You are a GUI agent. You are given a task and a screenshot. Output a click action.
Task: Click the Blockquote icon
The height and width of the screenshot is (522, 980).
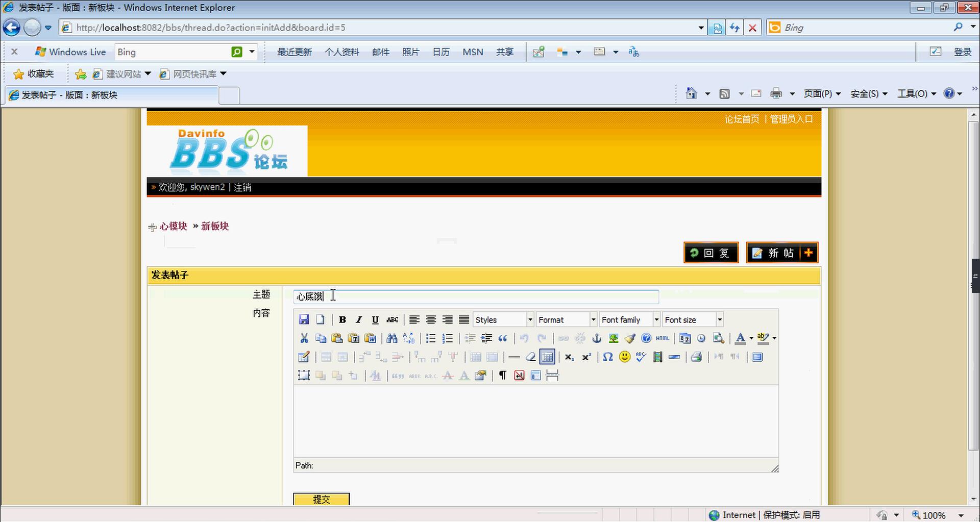[x=503, y=338]
